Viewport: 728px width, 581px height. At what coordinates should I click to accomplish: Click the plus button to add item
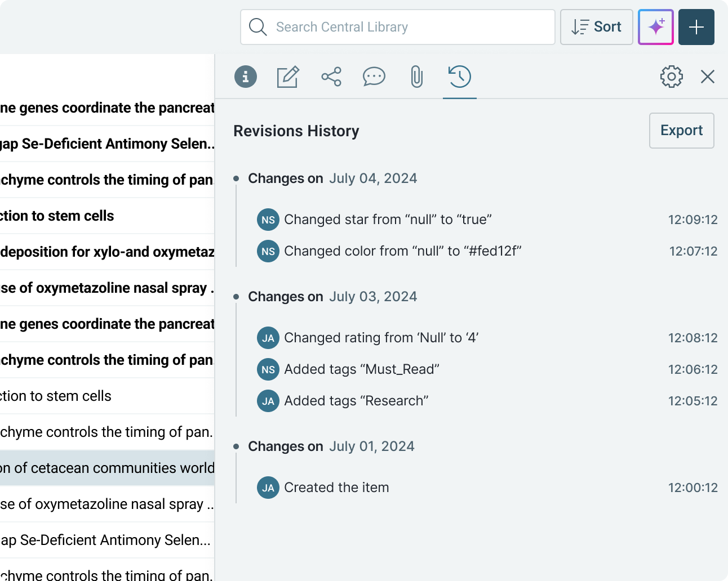tap(696, 27)
